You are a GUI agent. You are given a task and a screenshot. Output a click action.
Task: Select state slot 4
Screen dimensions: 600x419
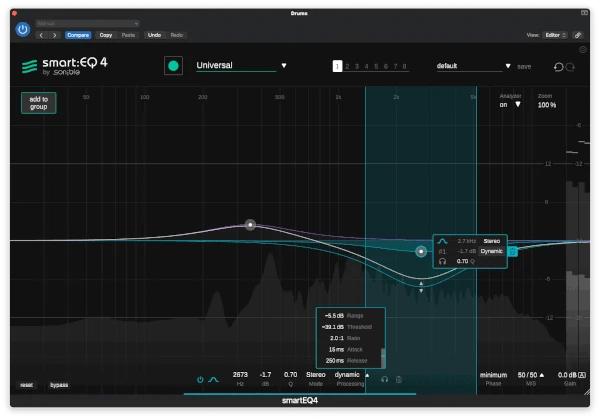[366, 66]
